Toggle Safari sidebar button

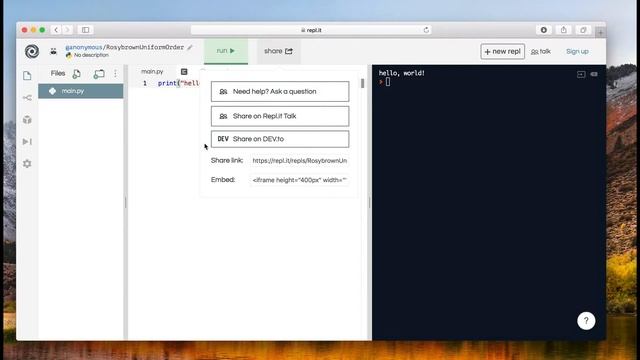pos(85,30)
